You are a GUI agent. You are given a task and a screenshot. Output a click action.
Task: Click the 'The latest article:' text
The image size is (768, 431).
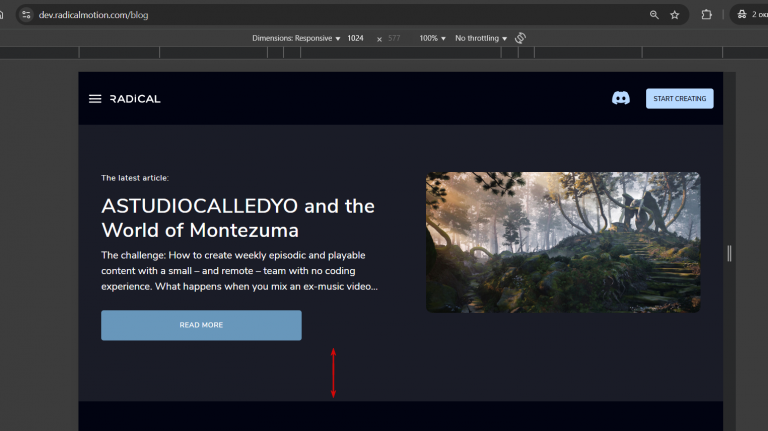click(135, 178)
